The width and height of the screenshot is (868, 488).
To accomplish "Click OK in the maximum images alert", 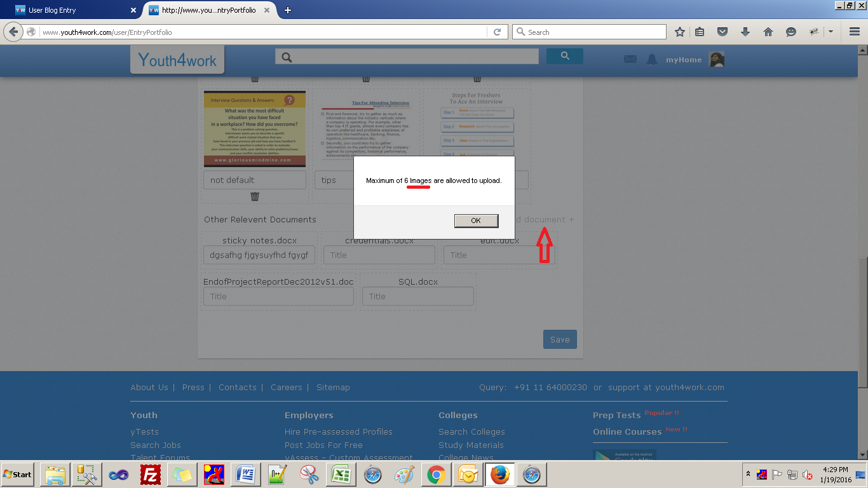I will (x=475, y=220).
